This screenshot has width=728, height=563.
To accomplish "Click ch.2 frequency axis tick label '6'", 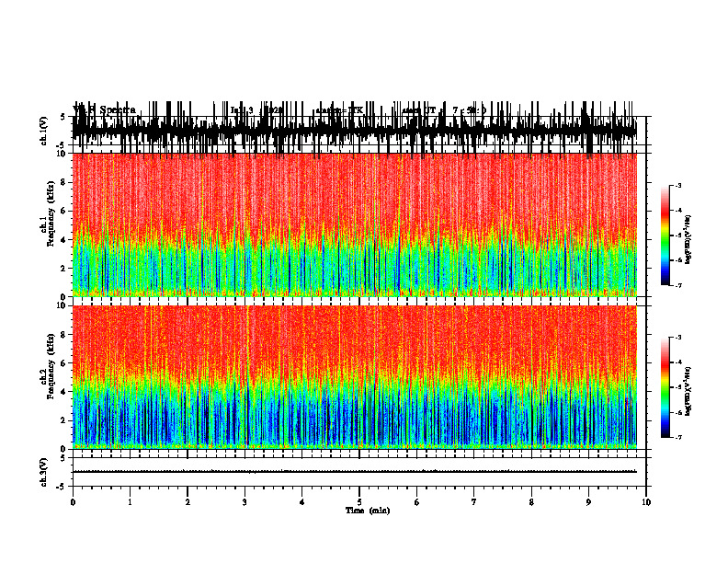I will (x=63, y=362).
